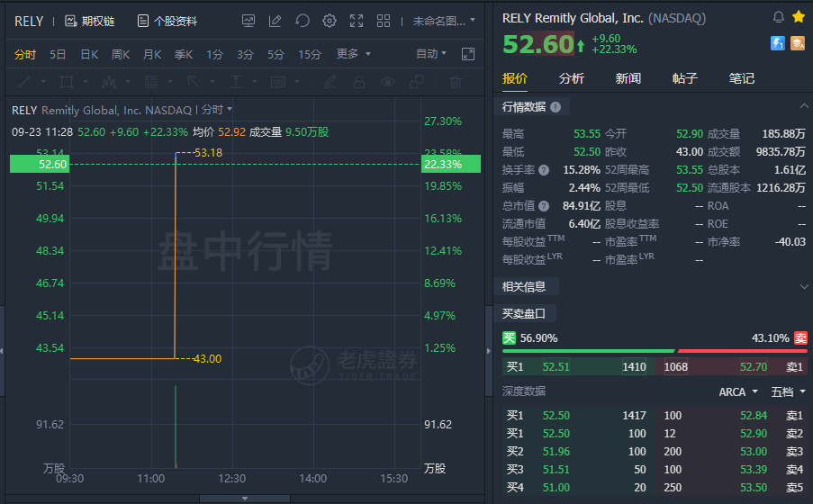Select the arrow marker tool

pyautogui.click(x=194, y=82)
